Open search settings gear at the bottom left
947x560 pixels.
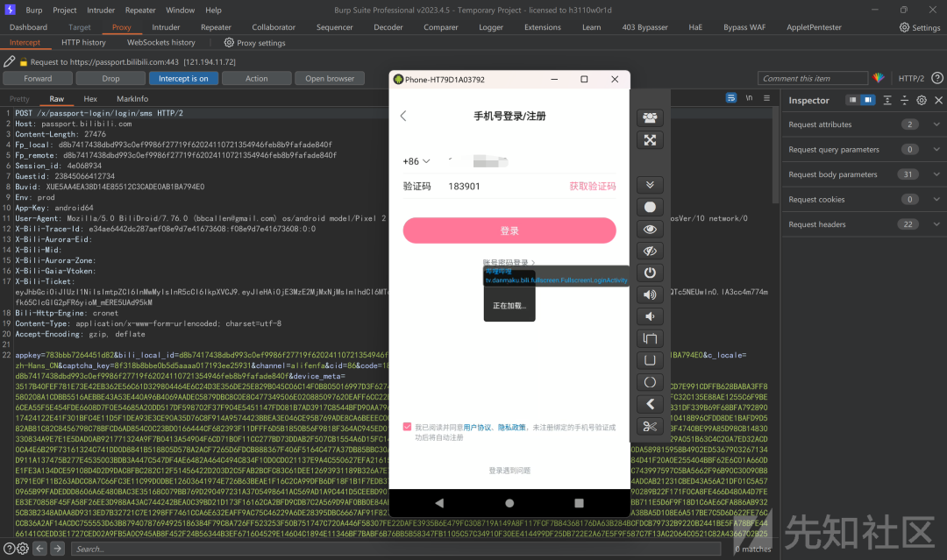[x=22, y=549]
